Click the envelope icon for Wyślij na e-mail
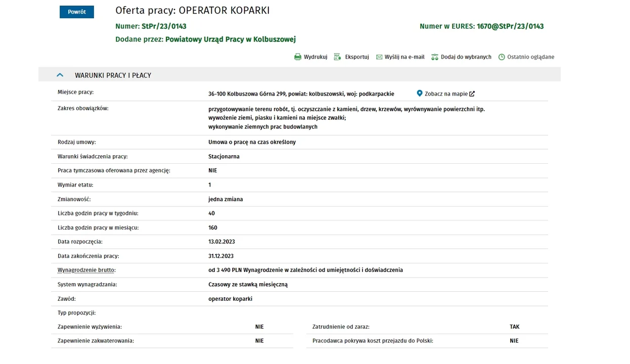Screen dimensions: 630x364 379,57
